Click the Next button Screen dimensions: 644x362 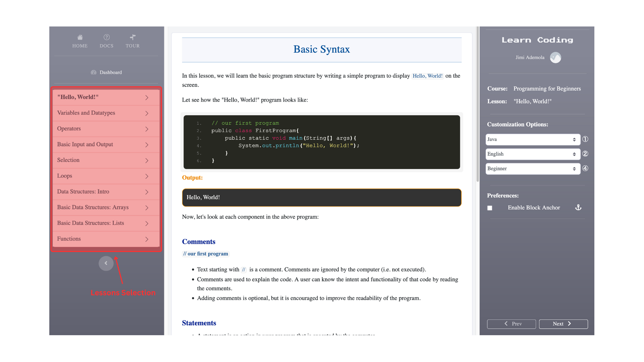coord(563,324)
